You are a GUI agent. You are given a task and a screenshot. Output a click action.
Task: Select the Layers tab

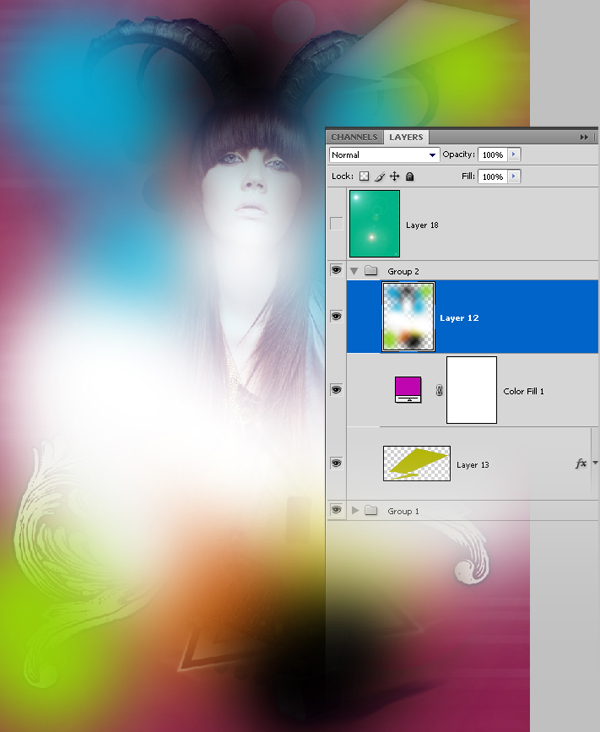click(406, 137)
